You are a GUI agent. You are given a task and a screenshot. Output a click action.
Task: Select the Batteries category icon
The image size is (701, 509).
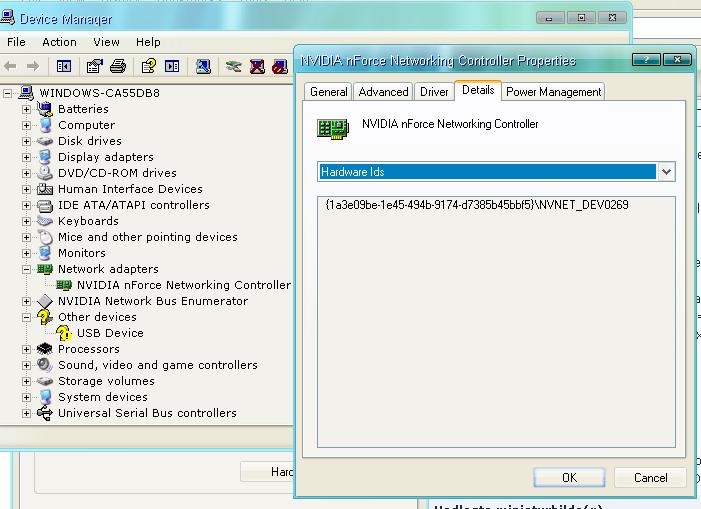[45, 109]
